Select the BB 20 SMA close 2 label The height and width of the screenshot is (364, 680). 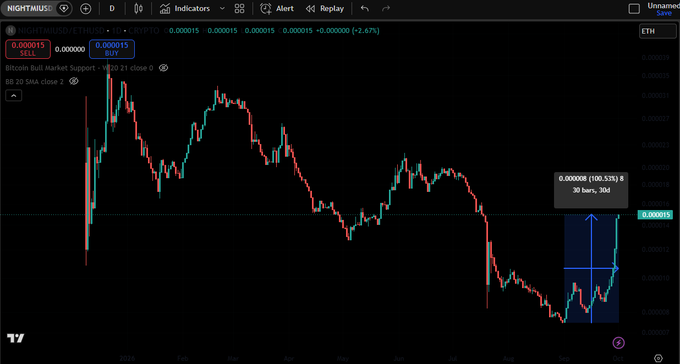[34, 81]
